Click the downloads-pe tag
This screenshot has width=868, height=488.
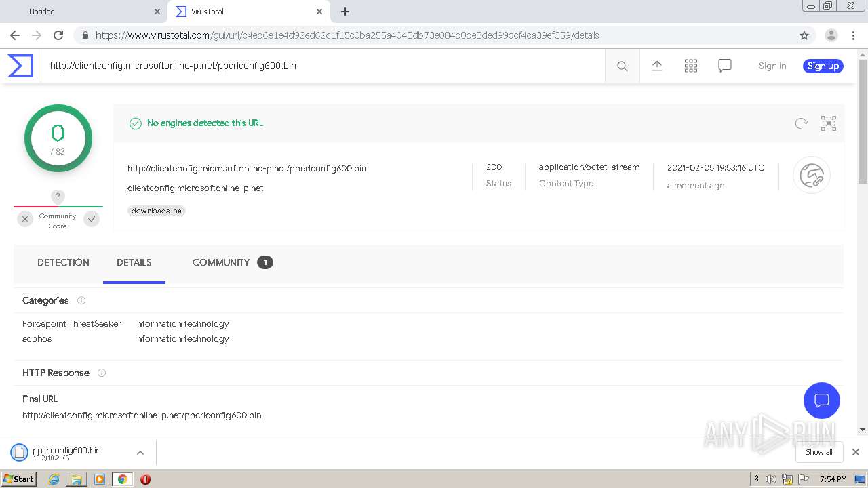point(157,211)
